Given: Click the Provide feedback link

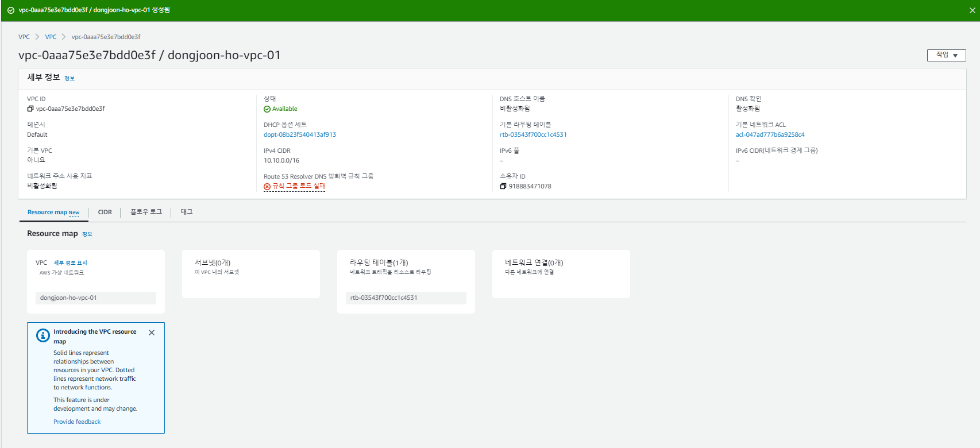Looking at the screenshot, I should tap(77, 422).
